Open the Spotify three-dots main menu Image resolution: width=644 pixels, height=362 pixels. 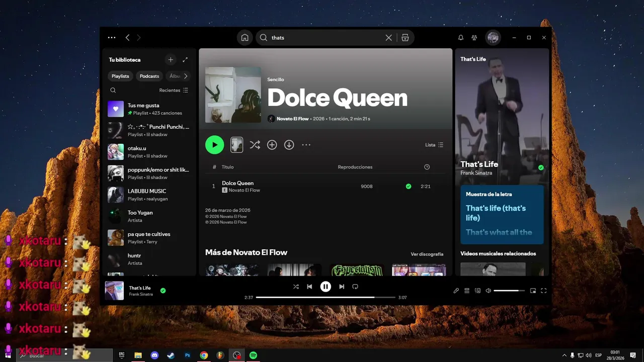pyautogui.click(x=112, y=38)
